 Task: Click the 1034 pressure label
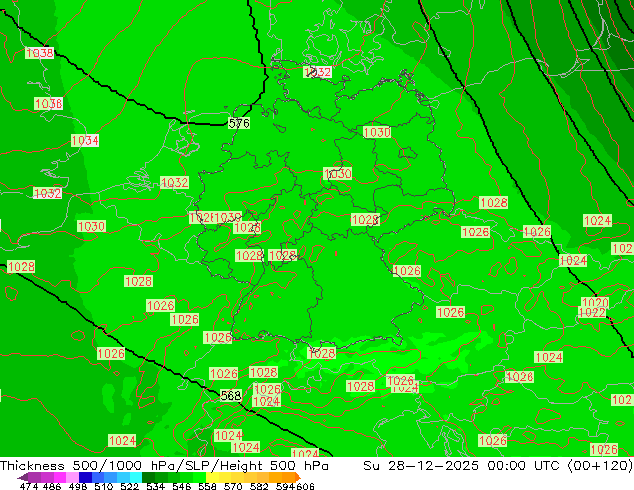coord(85,140)
